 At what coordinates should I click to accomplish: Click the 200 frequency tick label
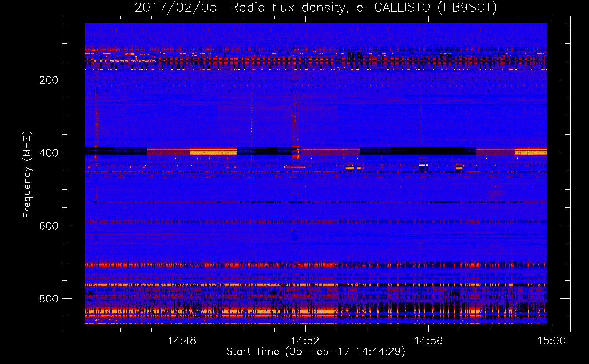[49, 80]
